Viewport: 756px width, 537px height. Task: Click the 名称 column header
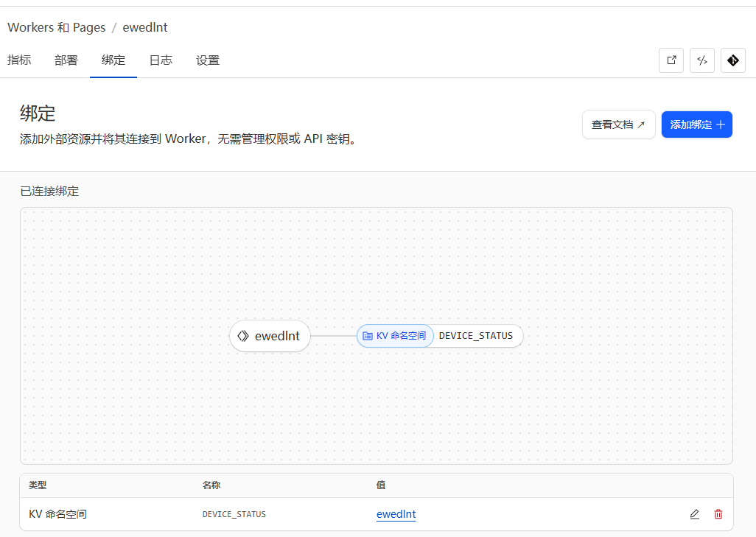(x=211, y=485)
